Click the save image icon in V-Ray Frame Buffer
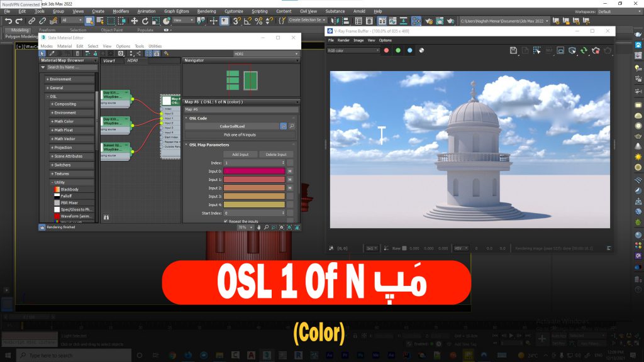The height and width of the screenshot is (362, 644). tap(513, 50)
